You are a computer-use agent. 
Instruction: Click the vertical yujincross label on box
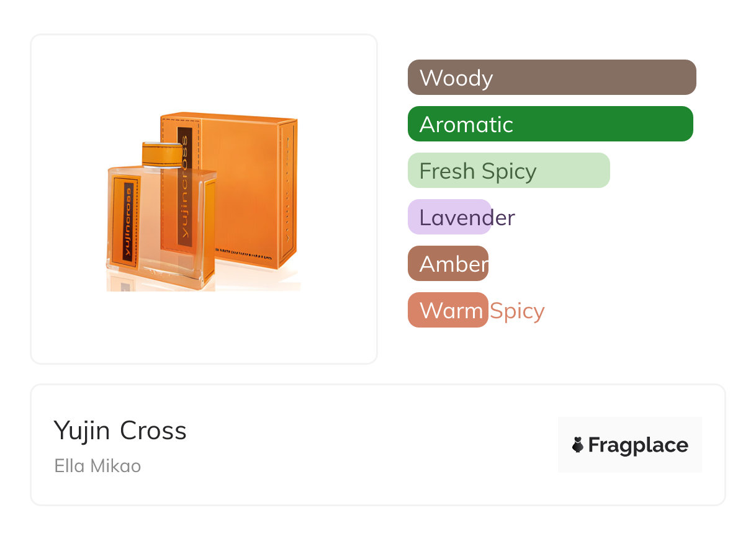[184, 186]
